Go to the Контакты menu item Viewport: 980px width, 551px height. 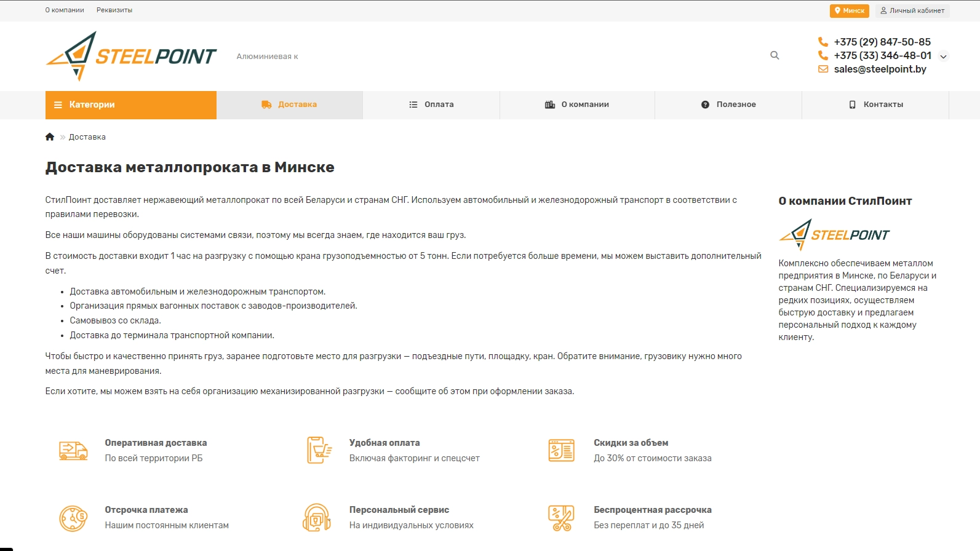pos(875,105)
